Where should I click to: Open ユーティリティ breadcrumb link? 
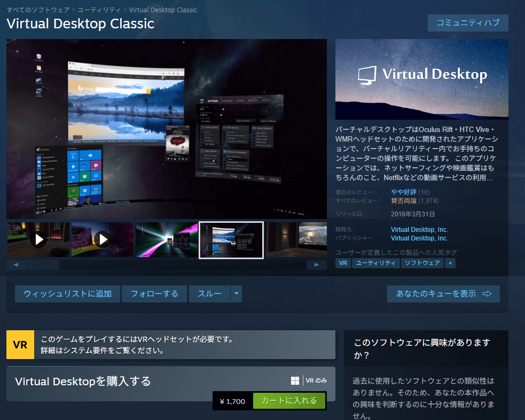pos(99,10)
